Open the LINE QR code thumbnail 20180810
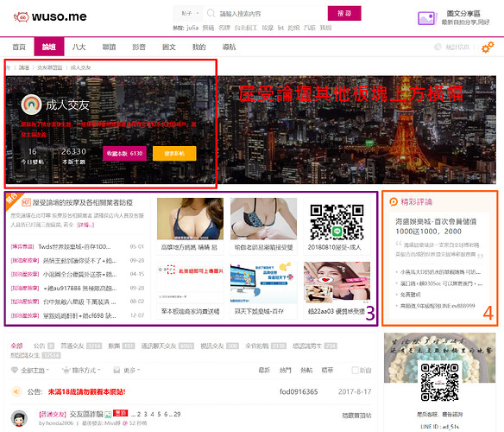The width and height of the screenshot is (504, 432). [337, 222]
